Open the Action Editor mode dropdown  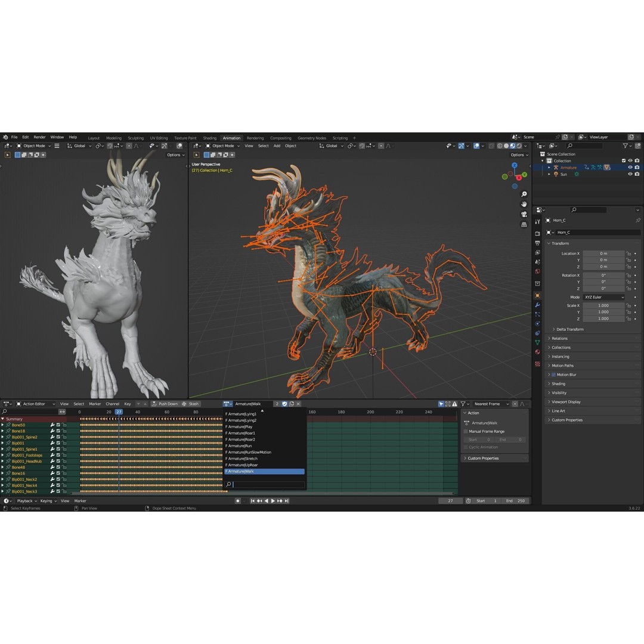point(35,404)
